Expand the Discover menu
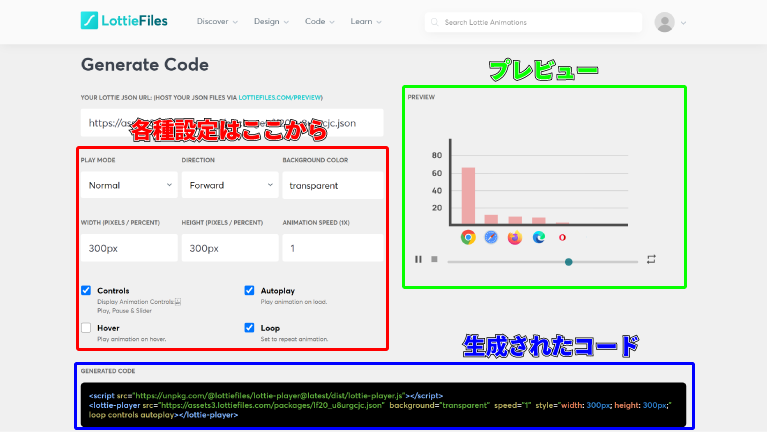Screen dimensions: 767x432 click(x=217, y=22)
